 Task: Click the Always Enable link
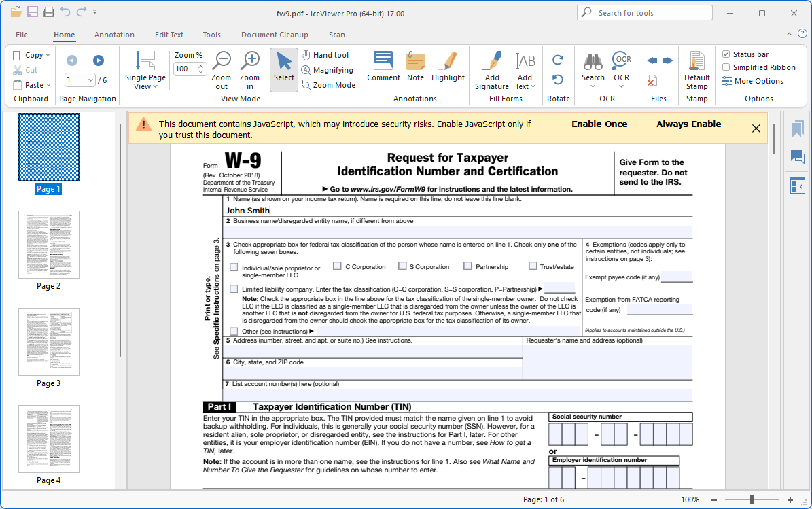(x=688, y=124)
